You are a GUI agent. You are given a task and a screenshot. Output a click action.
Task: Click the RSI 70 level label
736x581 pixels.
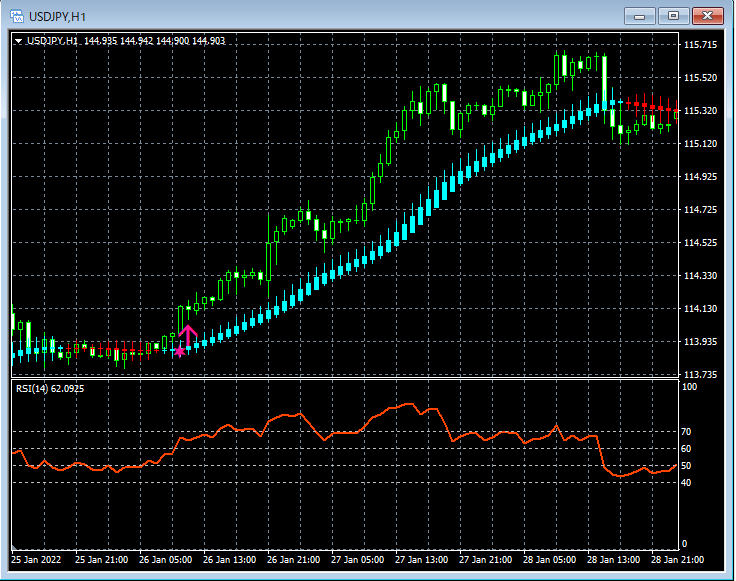(x=686, y=432)
